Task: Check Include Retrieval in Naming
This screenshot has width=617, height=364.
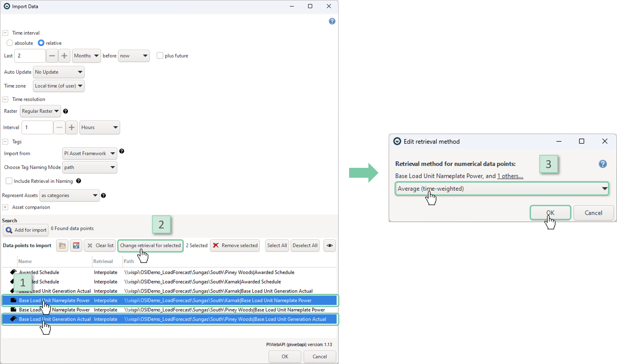Action: [9, 181]
